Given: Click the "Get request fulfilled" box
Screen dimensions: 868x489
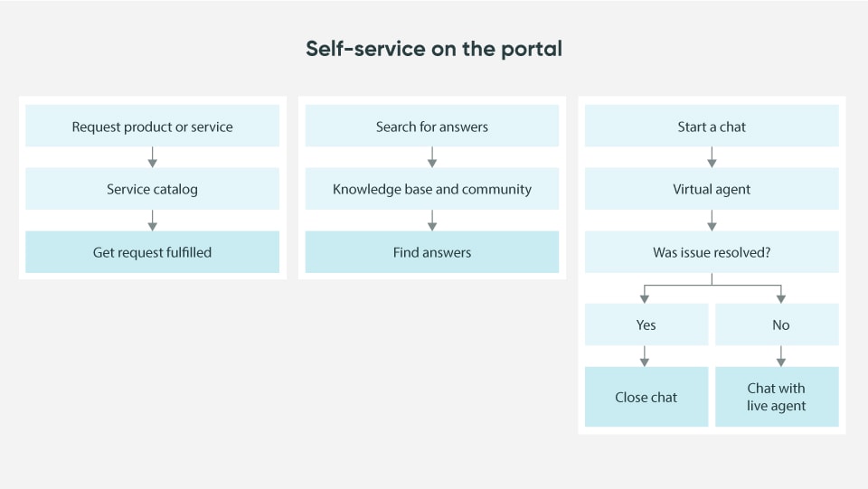Looking at the screenshot, I should 152,252.
